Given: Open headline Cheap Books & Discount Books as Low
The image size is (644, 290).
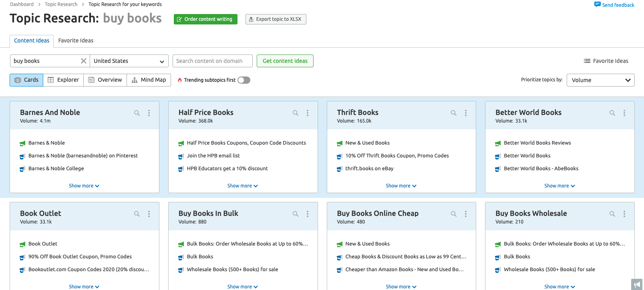Looking at the screenshot, I should 406,257.
